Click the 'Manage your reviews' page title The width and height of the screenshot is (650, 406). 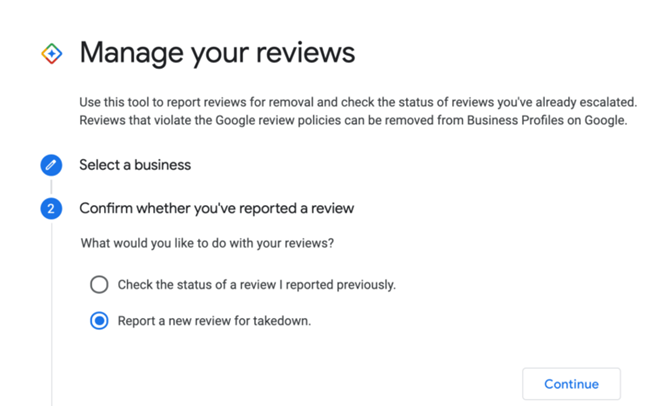217,52
